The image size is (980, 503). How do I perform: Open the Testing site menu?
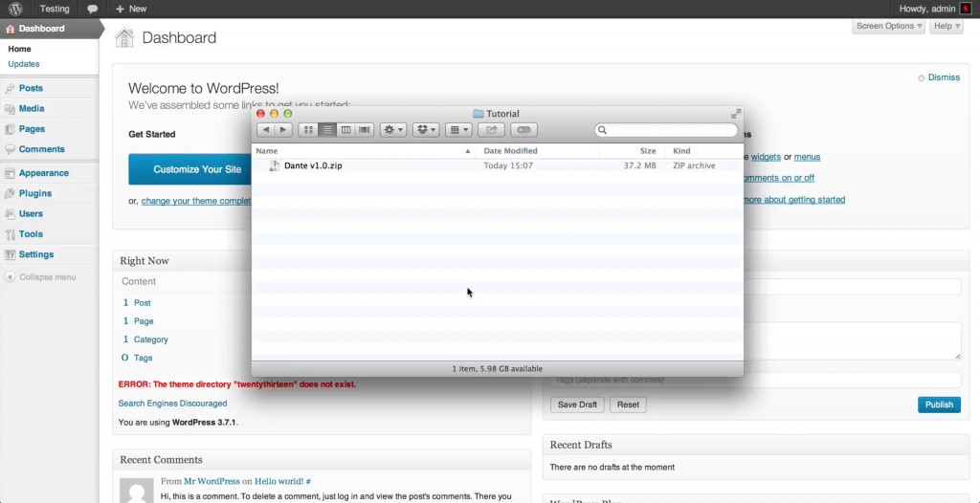click(55, 9)
